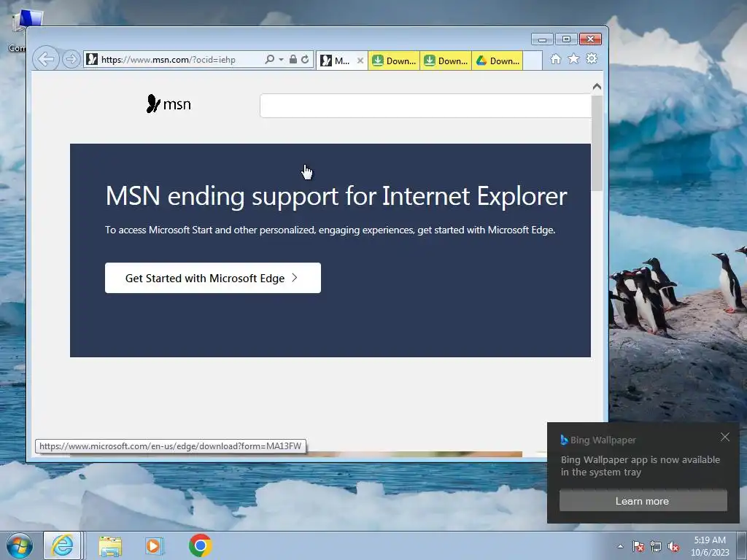The height and width of the screenshot is (560, 747).
Task: Open the Tools gear menu
Action: (x=592, y=59)
